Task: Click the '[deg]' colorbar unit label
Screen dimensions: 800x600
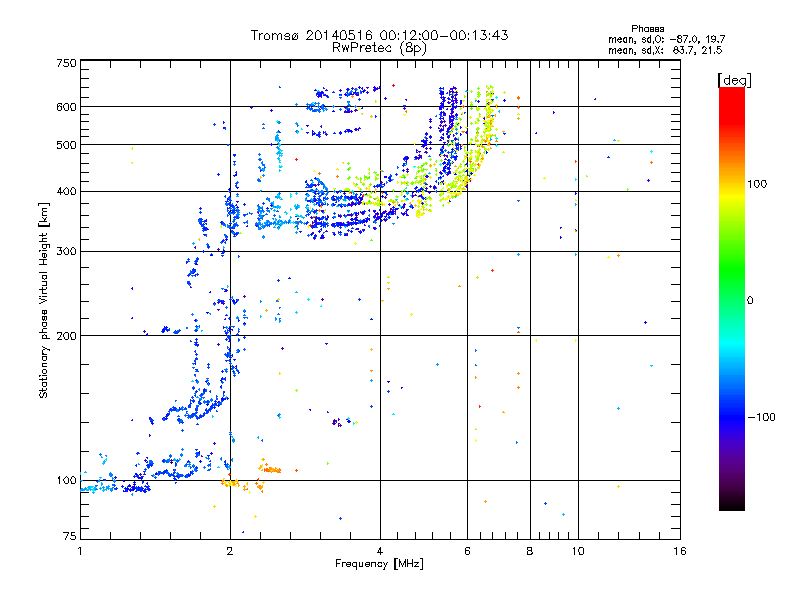Action: pyautogui.click(x=734, y=80)
